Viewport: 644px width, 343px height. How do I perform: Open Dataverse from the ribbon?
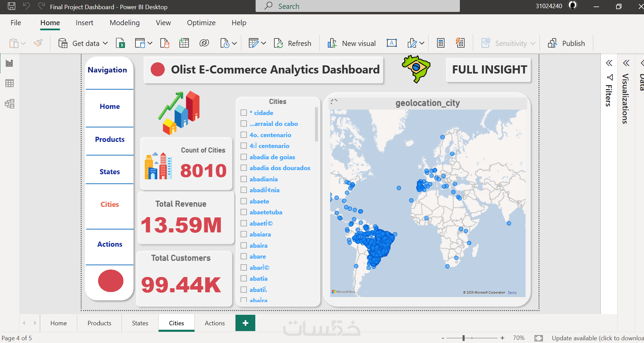coord(204,43)
